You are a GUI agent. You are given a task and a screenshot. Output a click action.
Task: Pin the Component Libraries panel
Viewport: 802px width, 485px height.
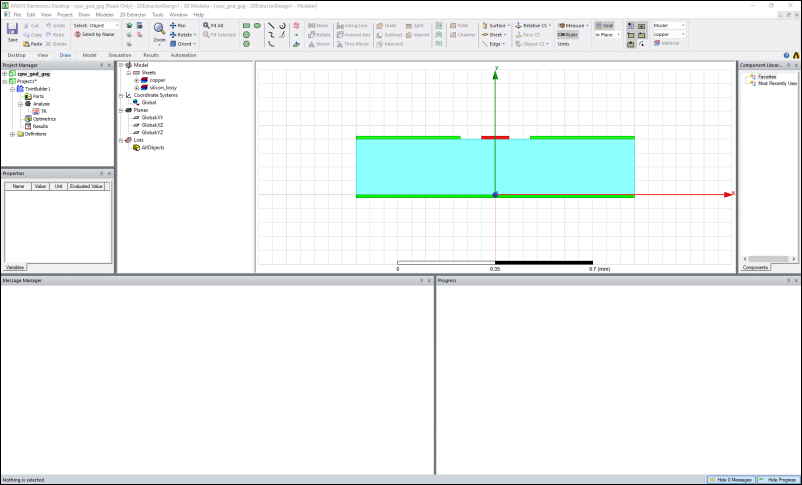(x=789, y=65)
